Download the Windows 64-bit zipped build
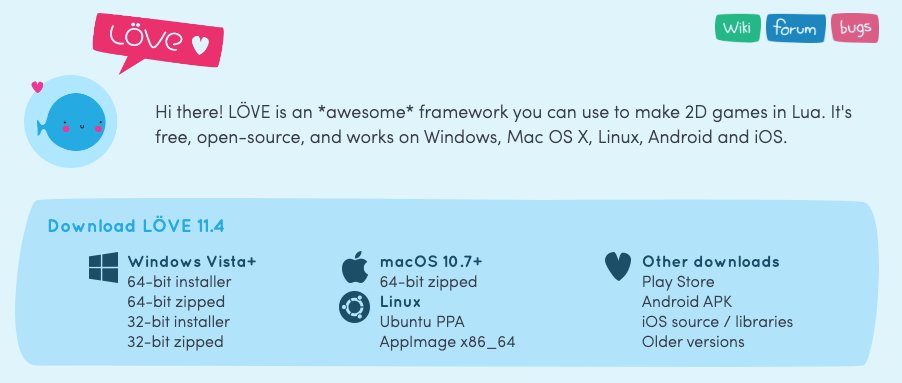The height and width of the screenshot is (383, 902). [x=175, y=302]
